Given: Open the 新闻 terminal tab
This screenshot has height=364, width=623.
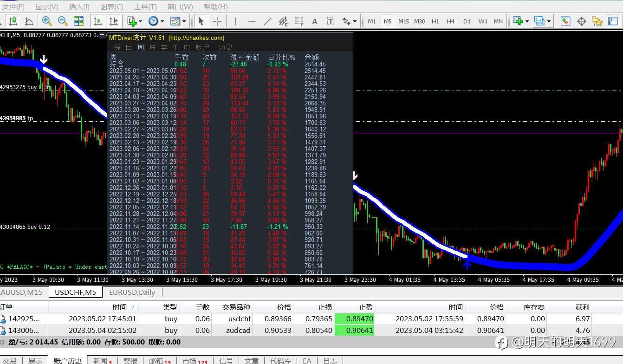Looking at the screenshot, I should [103, 361].
